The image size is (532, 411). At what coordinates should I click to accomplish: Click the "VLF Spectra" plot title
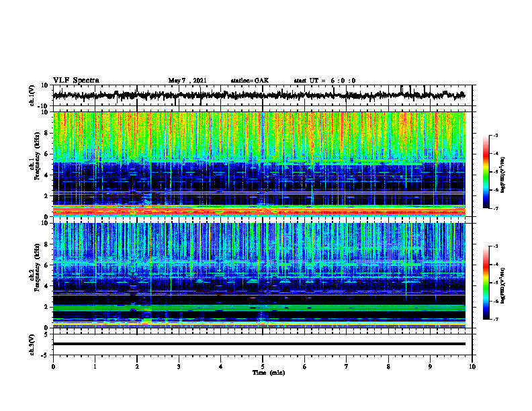click(x=76, y=81)
